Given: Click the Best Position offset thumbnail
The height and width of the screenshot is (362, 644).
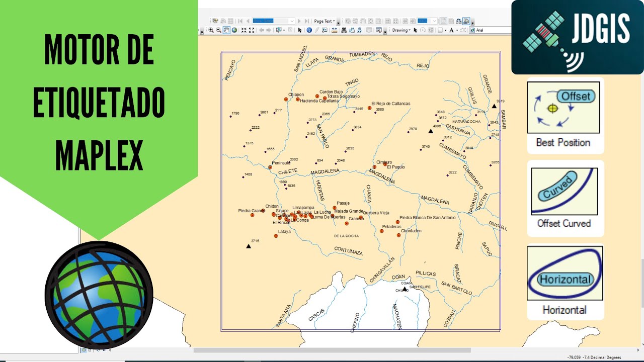Looking at the screenshot, I should [x=563, y=108].
